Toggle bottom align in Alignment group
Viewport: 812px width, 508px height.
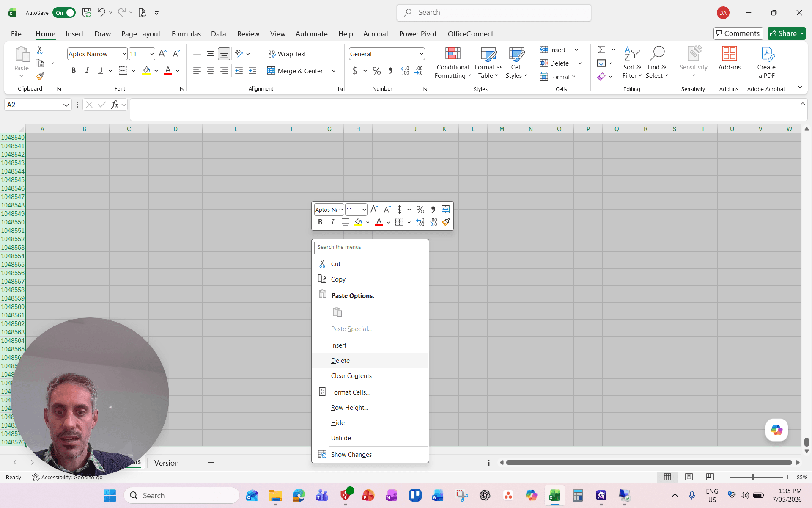click(224, 54)
